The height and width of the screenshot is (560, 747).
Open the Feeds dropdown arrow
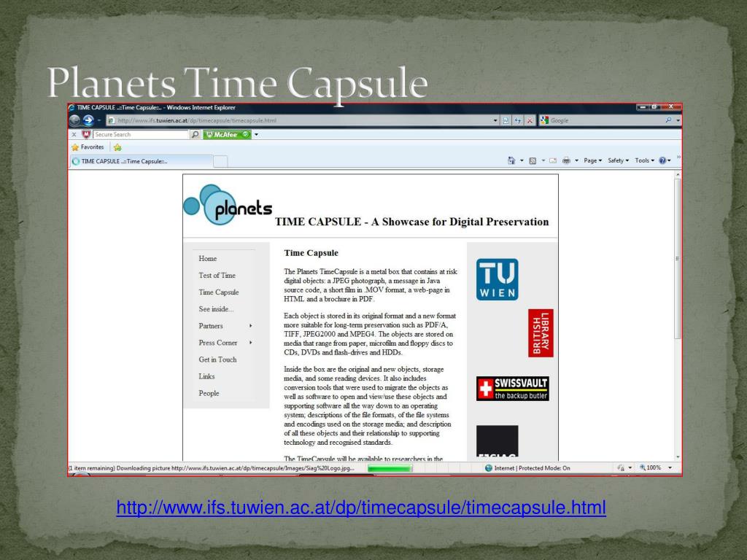543,161
